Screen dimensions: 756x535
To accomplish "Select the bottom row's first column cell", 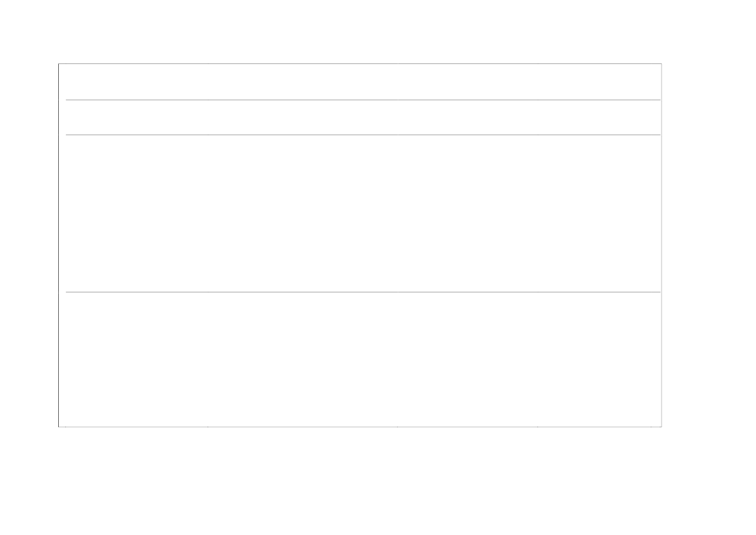I will (136, 359).
